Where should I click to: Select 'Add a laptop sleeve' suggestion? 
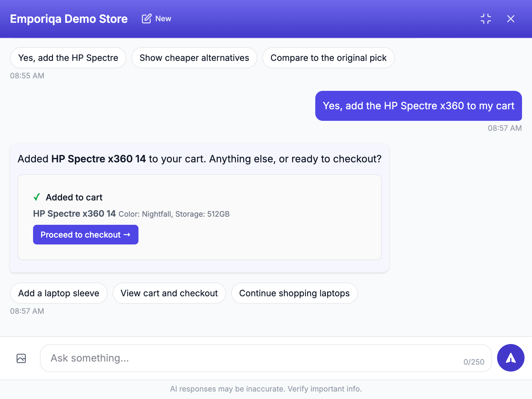[x=59, y=293]
